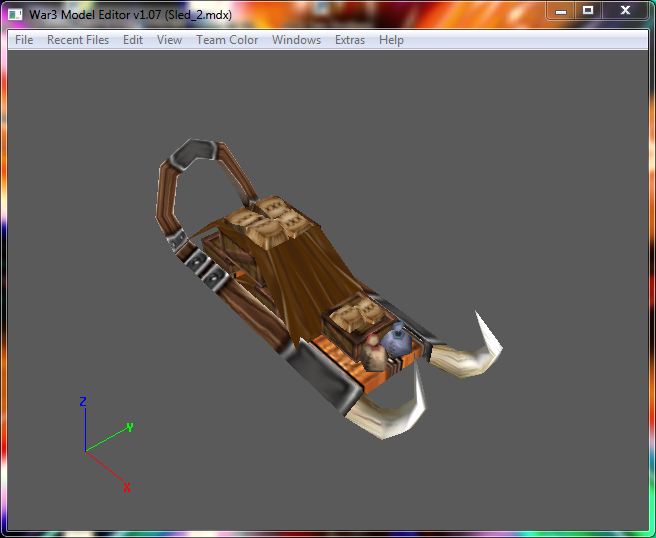This screenshot has width=656, height=538.
Task: Close the War3 Model Editor window
Action: click(x=625, y=10)
